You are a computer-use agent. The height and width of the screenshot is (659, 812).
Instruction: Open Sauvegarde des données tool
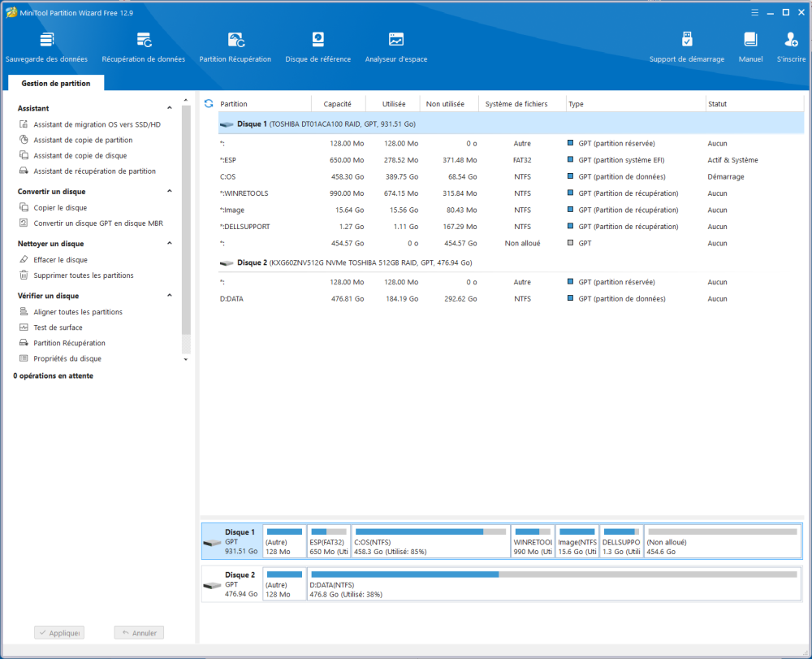click(x=45, y=47)
